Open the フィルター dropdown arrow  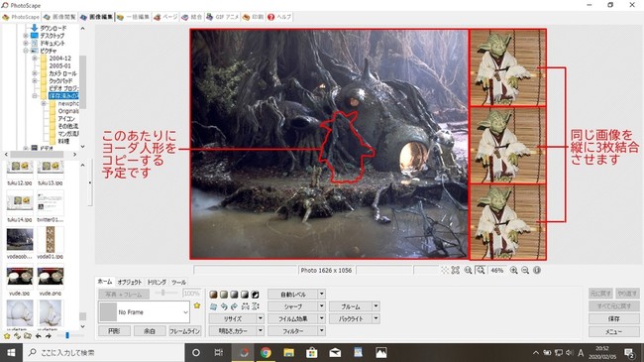point(322,330)
